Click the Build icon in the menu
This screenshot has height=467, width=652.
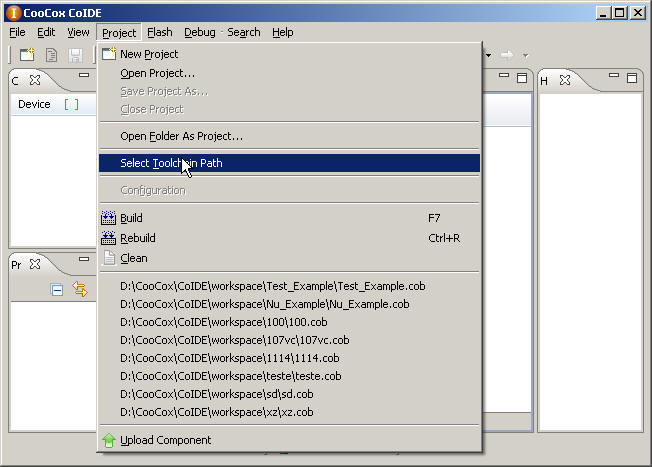(109, 218)
